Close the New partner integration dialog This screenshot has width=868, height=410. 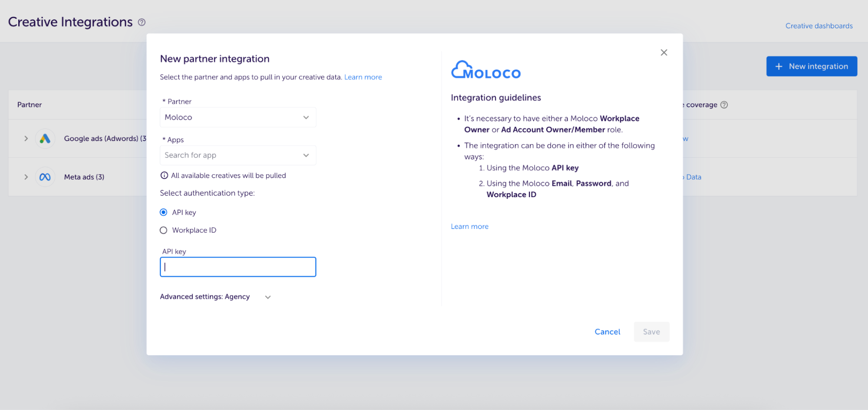coord(664,53)
